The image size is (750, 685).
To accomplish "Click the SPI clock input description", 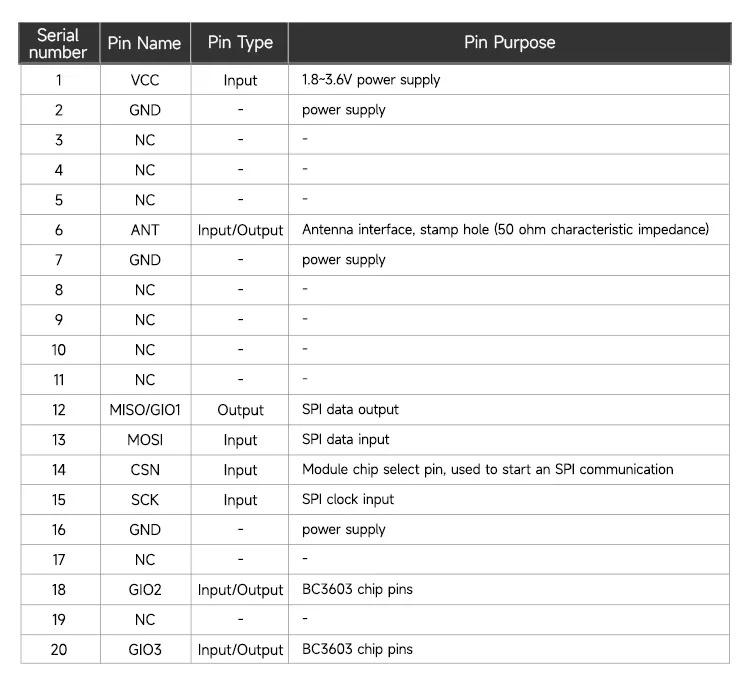I will (x=348, y=500).
